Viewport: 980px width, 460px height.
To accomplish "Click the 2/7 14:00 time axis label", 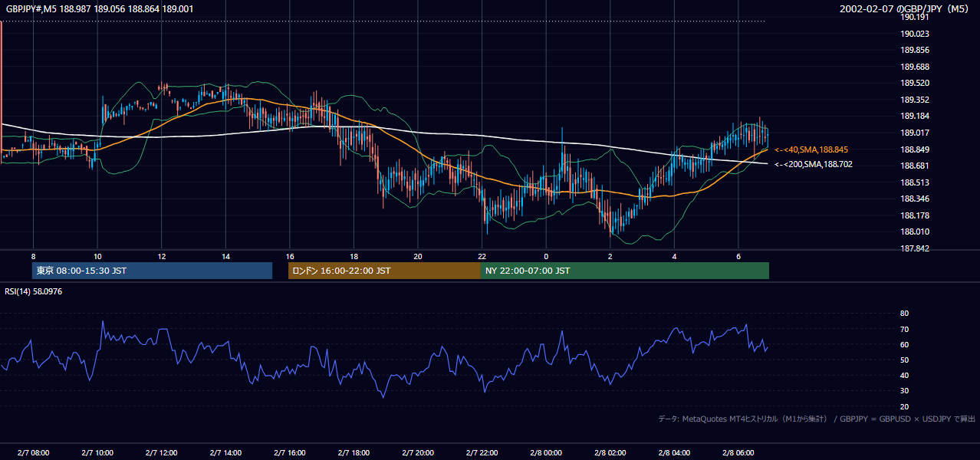I will pos(225,453).
